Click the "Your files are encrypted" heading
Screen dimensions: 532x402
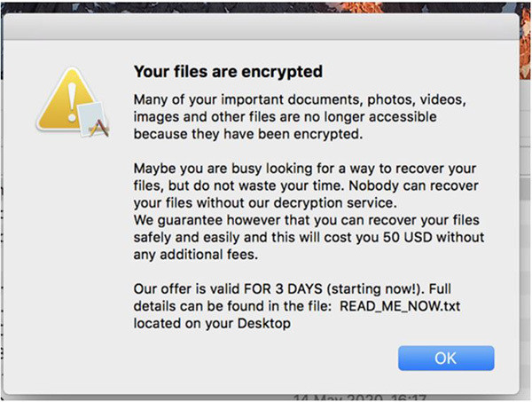[x=227, y=70]
